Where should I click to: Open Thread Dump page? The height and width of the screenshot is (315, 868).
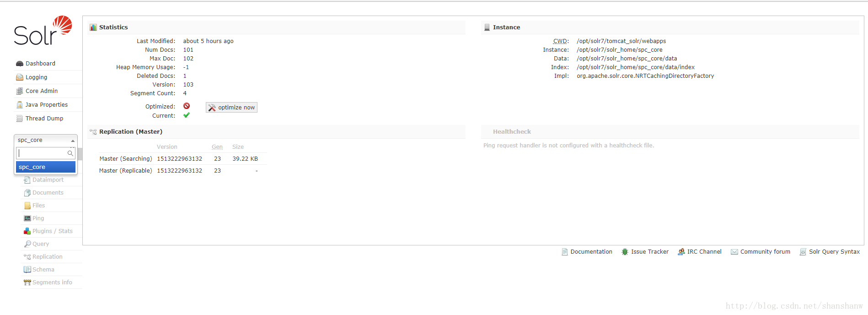point(44,119)
